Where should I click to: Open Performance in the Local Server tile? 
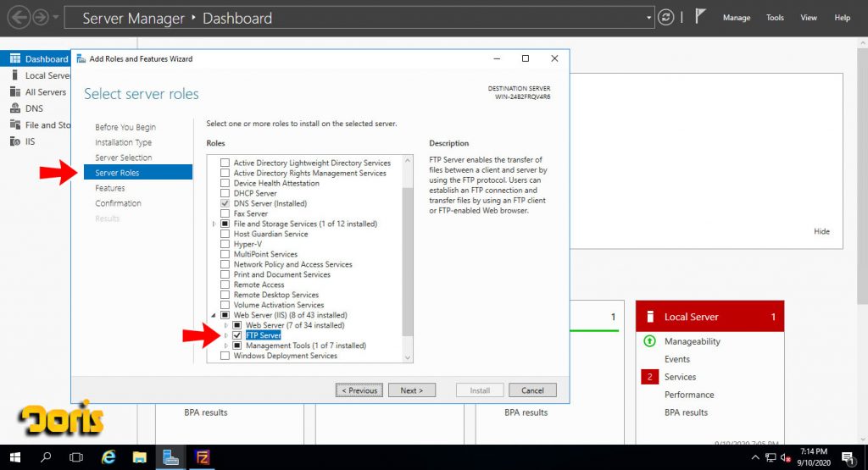coord(689,395)
